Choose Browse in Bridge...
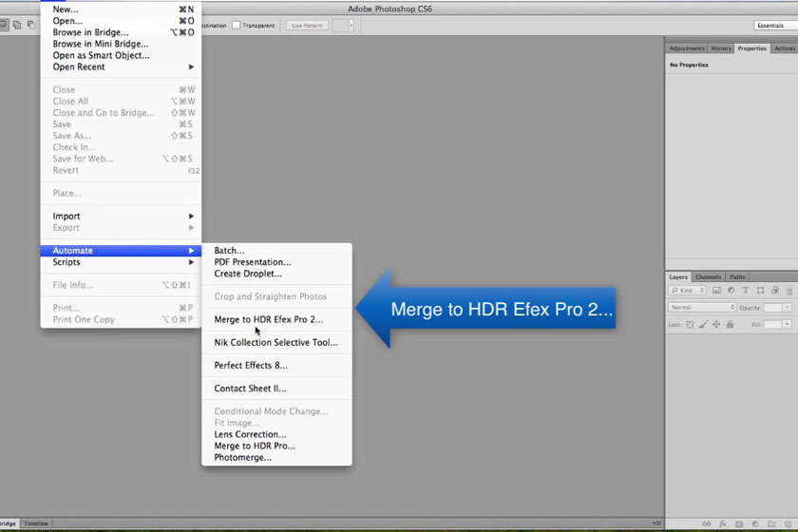 click(x=122, y=32)
